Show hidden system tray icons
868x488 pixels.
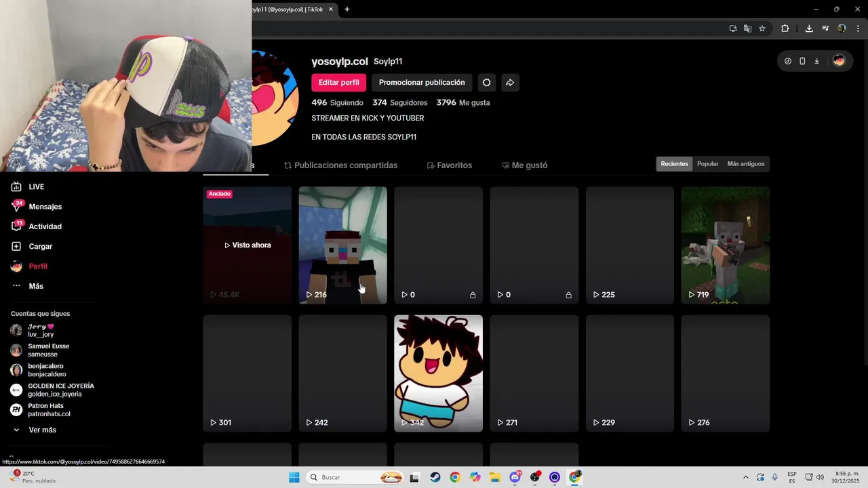point(746,477)
